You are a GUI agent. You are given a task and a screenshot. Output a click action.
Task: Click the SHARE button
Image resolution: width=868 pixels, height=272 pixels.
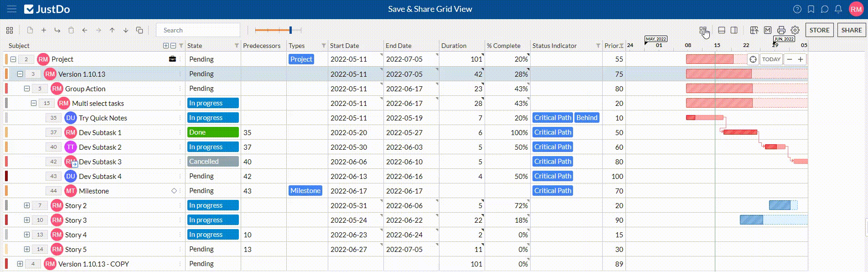click(852, 30)
